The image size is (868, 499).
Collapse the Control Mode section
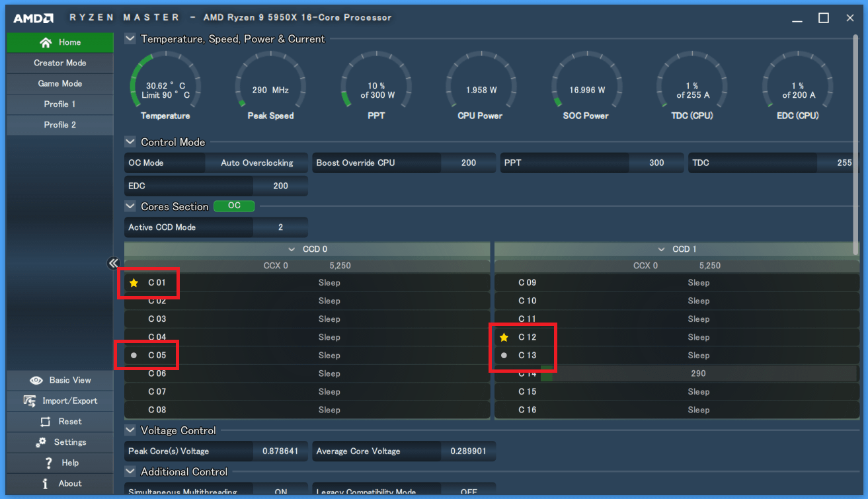pyautogui.click(x=130, y=142)
